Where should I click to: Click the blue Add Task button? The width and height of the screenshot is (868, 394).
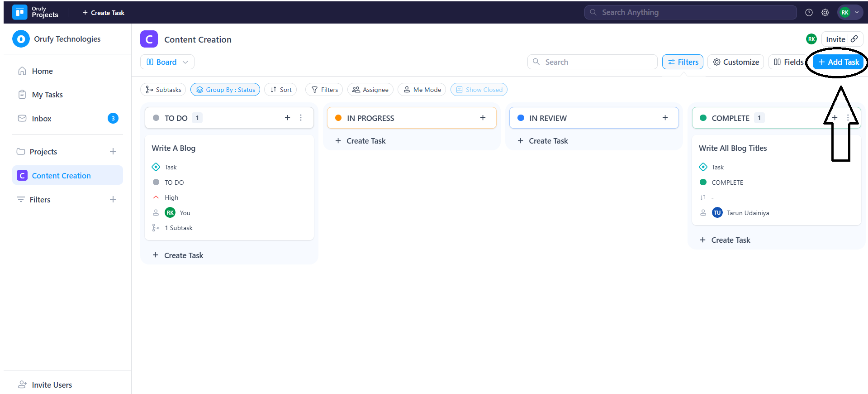click(838, 62)
